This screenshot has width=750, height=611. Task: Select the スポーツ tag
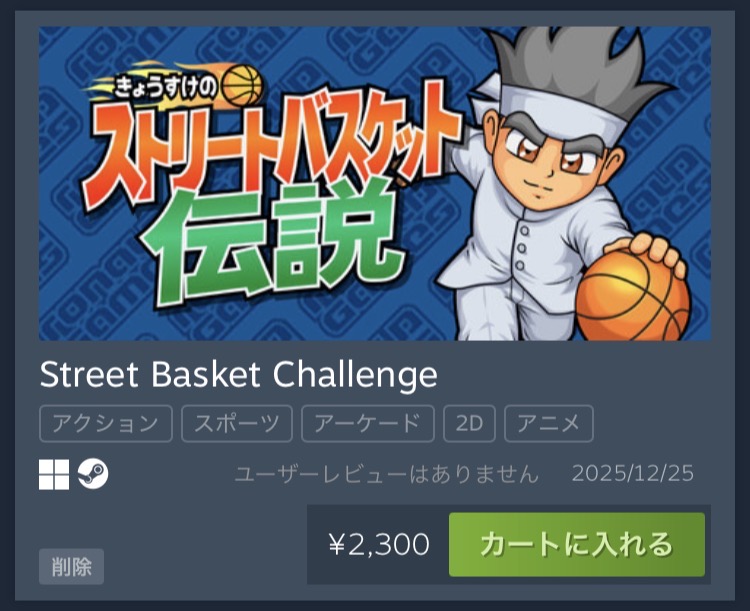click(237, 423)
